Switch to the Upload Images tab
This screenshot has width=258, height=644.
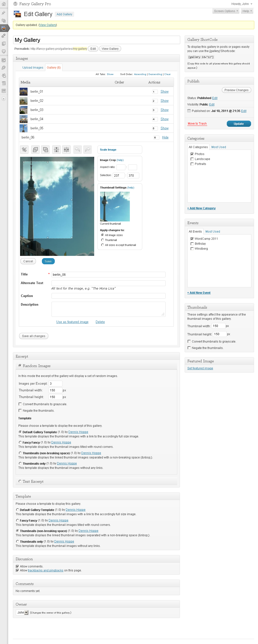(33, 68)
